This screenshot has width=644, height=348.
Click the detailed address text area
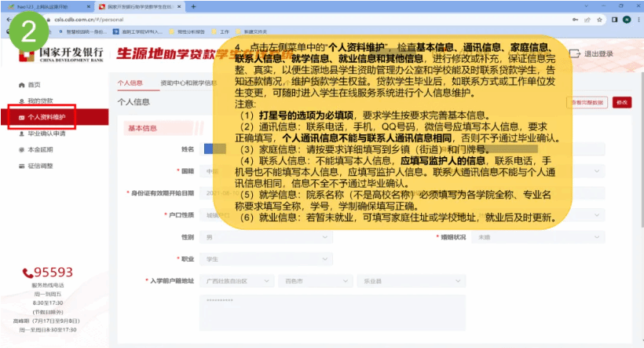333,312
